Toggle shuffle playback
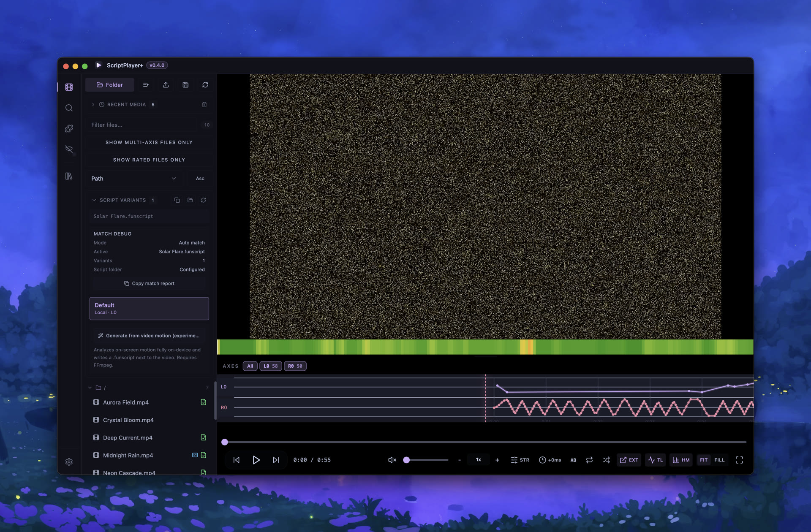811x532 pixels. pyautogui.click(x=606, y=460)
